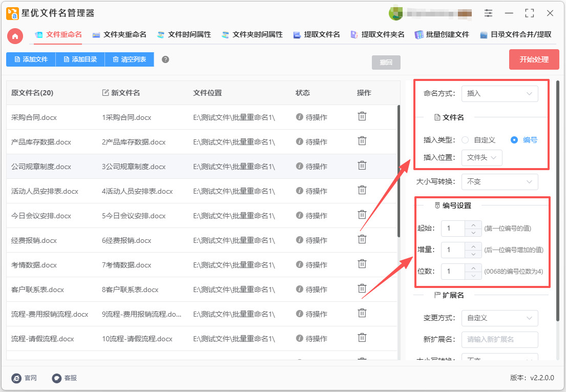This screenshot has width=566, height=392.
Task: Delete the 采购合同.docx row
Action: 362,116
